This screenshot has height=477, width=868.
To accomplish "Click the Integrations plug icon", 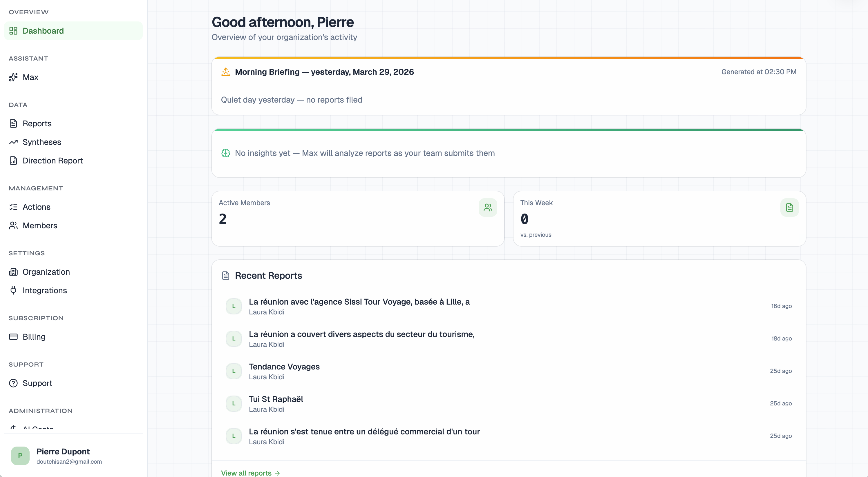I will (x=13, y=290).
